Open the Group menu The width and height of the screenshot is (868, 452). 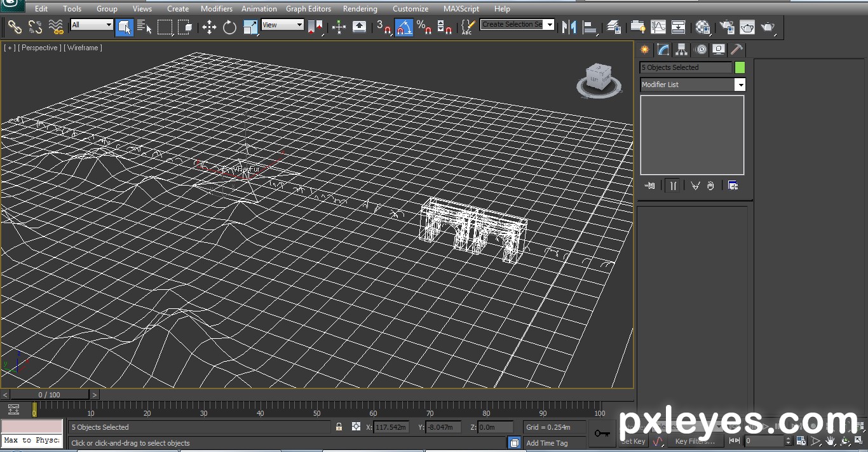click(107, 9)
